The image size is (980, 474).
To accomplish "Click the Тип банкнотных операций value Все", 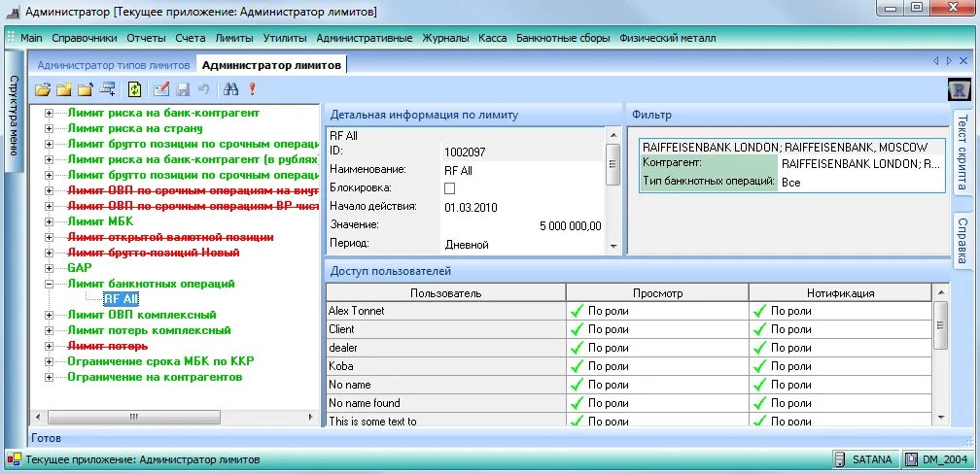I will point(790,183).
